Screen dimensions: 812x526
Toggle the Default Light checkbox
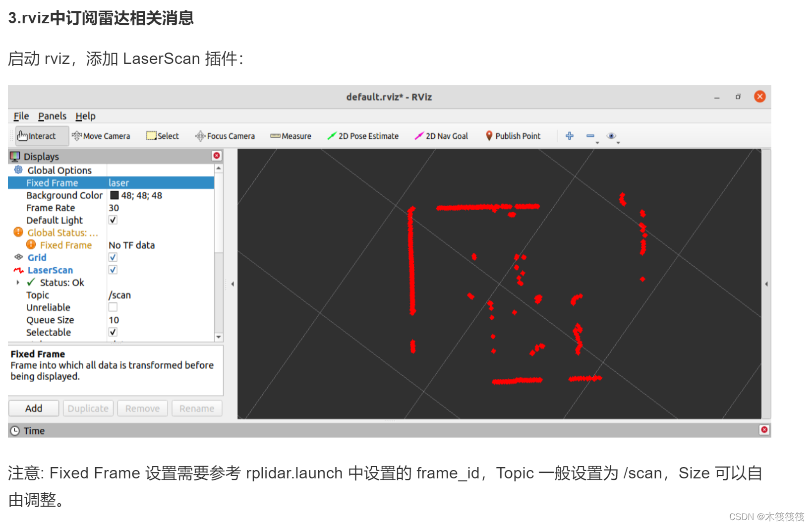coord(113,220)
